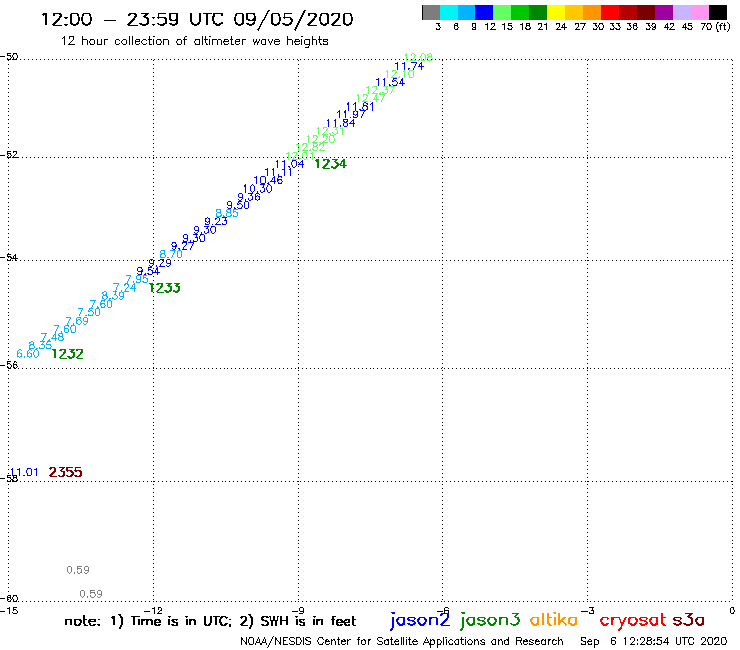The height and width of the screenshot is (650, 740).
Task: Click the wave height value 8.35
Action: coord(40,346)
